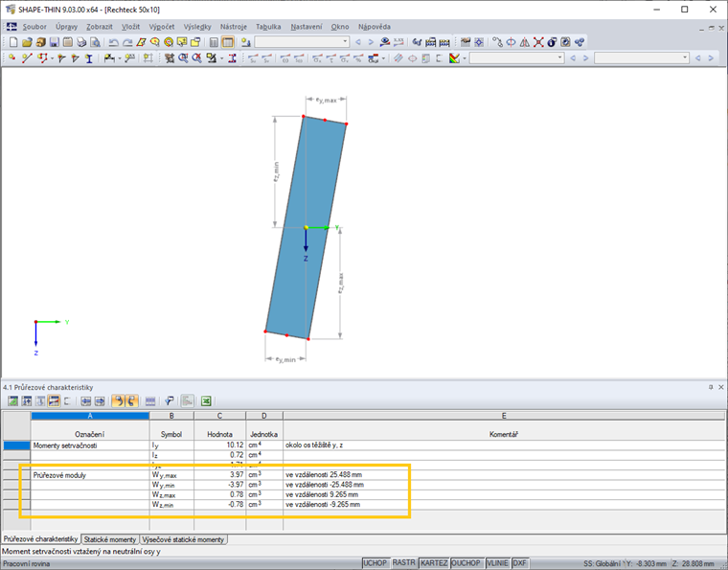Click the filter funnel icon in table toolbar

(x=169, y=401)
